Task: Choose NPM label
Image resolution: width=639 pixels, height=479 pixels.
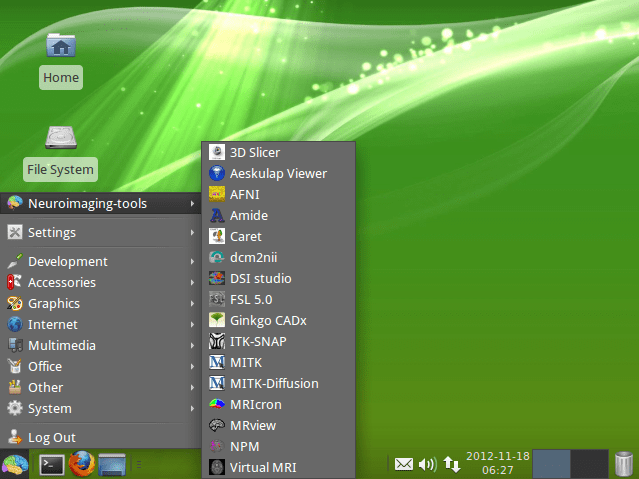Action: point(245,446)
